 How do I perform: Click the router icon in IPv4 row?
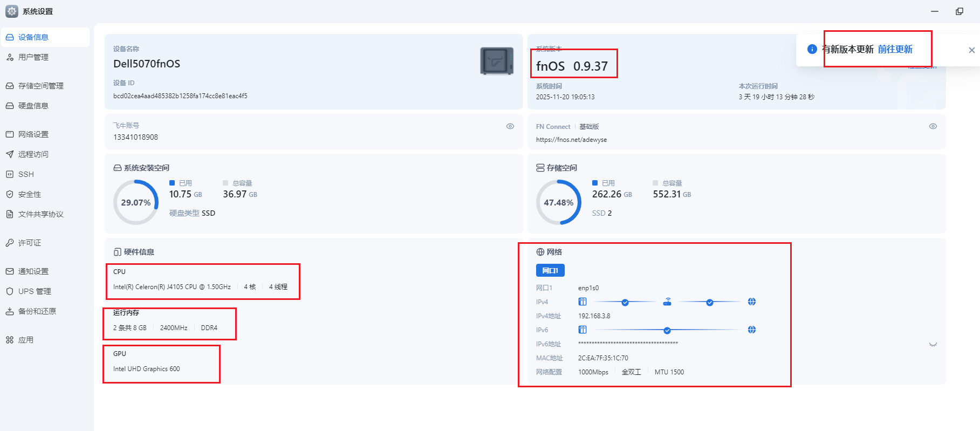[x=667, y=302]
